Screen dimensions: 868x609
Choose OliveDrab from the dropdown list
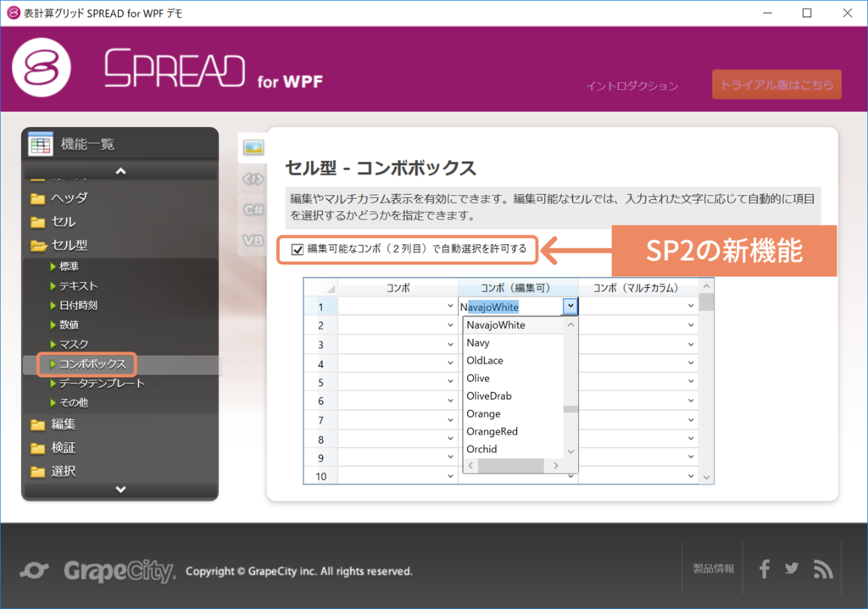[x=513, y=396]
